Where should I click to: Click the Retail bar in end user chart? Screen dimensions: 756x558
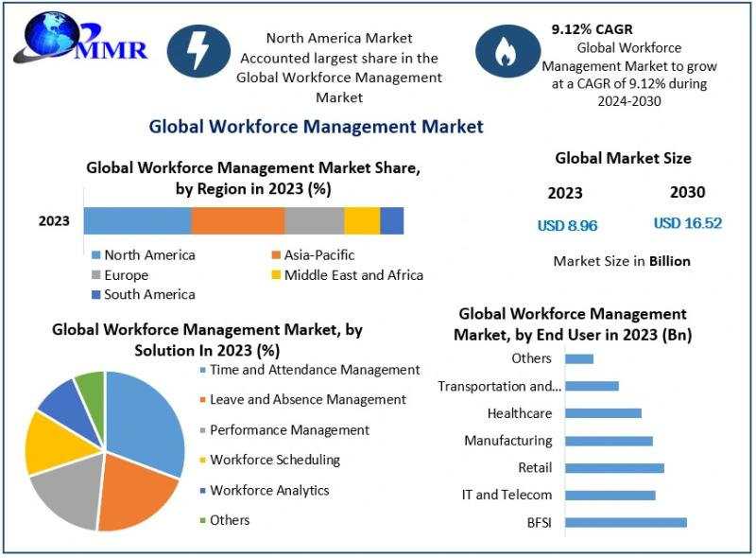(614, 468)
